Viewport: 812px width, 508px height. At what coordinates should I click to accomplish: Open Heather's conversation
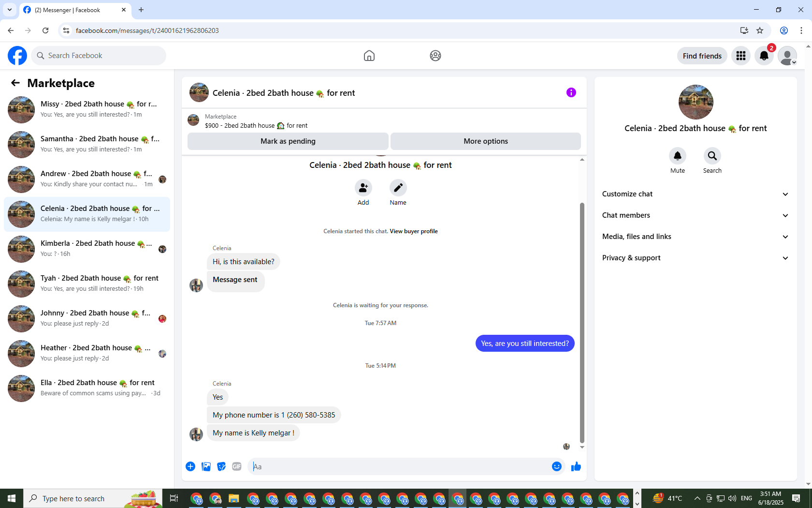(x=87, y=354)
